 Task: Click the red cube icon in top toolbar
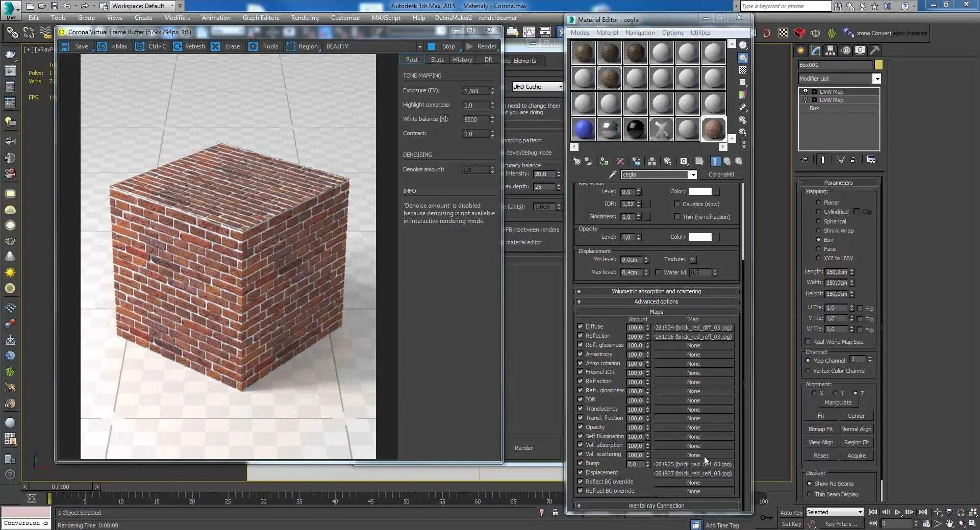(799, 33)
